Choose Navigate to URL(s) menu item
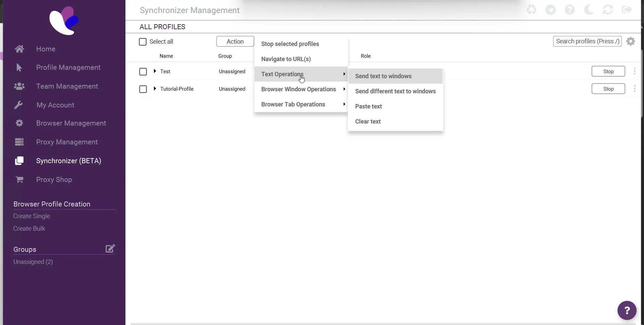The width and height of the screenshot is (644, 325). point(301,59)
